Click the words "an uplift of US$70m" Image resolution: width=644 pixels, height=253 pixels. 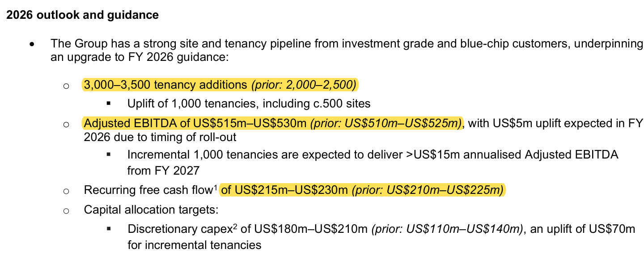[581, 229]
